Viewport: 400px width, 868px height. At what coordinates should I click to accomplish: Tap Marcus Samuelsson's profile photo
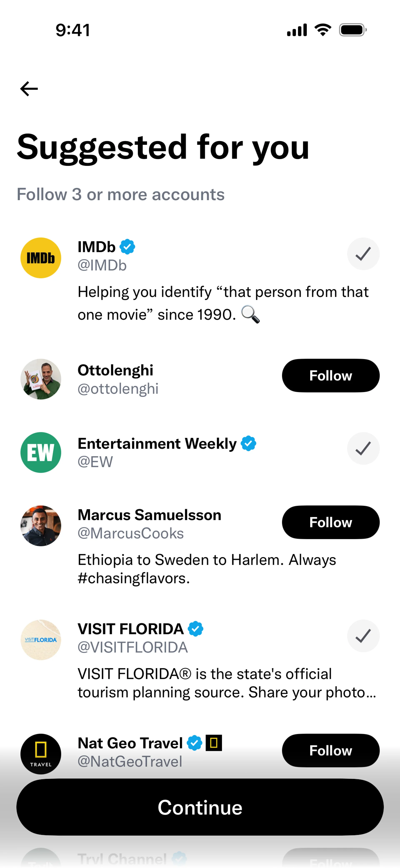tap(41, 526)
